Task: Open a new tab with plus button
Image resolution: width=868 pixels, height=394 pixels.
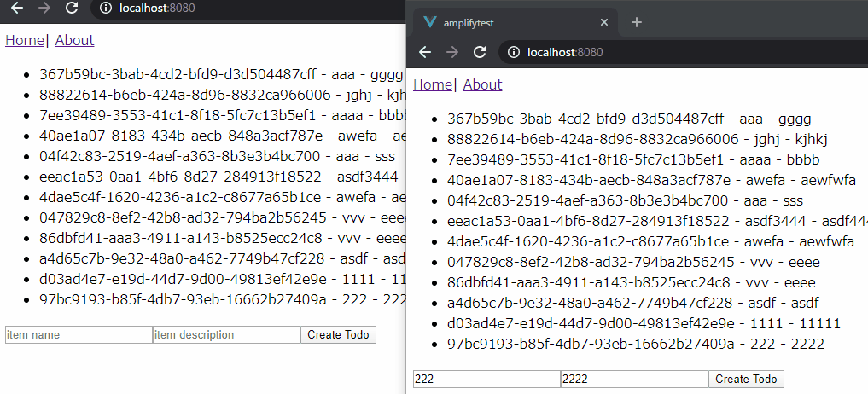Action: [x=637, y=22]
